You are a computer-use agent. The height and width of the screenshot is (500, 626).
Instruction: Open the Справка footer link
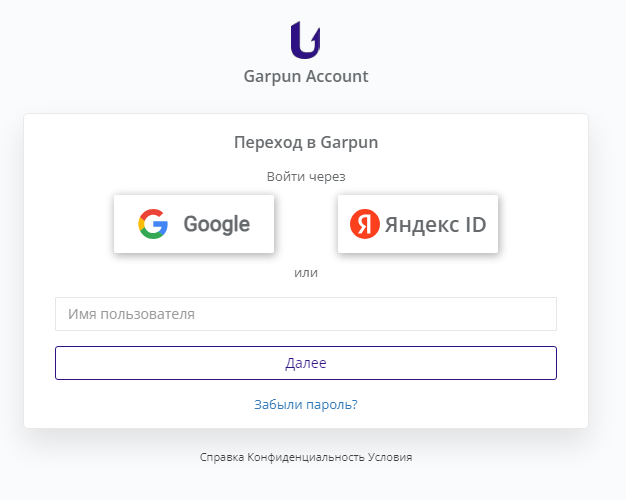[x=222, y=457]
